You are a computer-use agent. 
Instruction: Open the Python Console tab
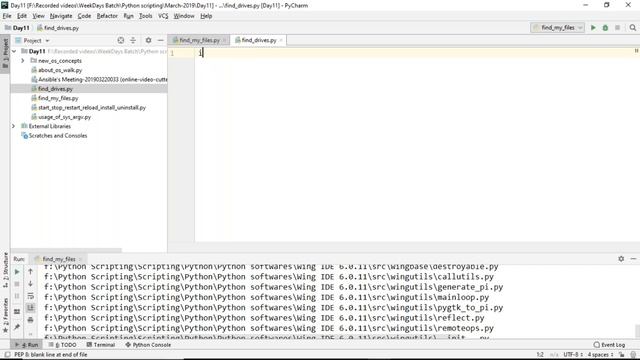click(x=149, y=345)
